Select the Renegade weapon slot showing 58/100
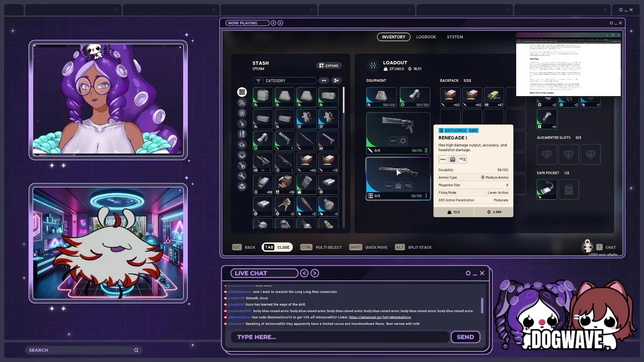The image size is (644, 362). pos(398,178)
